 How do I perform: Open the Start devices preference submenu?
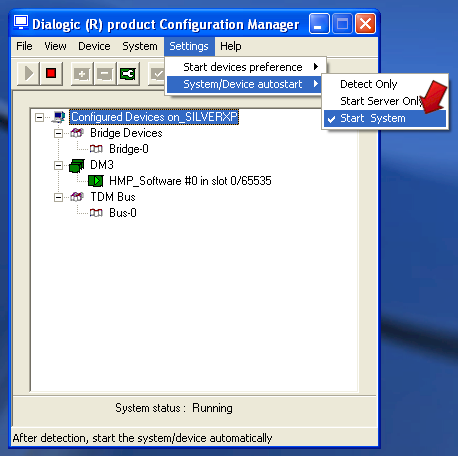245,67
